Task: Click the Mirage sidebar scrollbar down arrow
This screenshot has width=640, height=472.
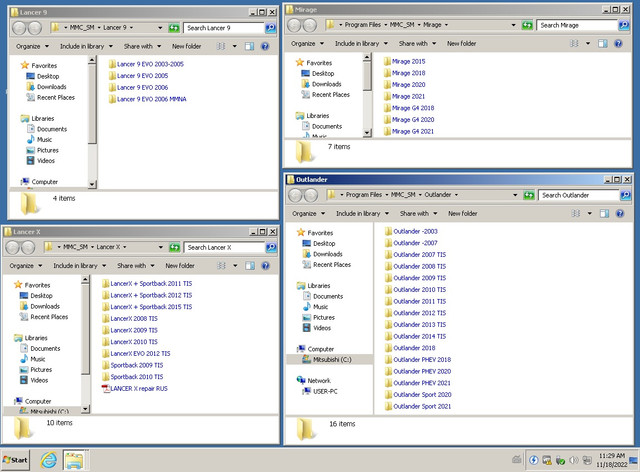Action: [x=367, y=133]
